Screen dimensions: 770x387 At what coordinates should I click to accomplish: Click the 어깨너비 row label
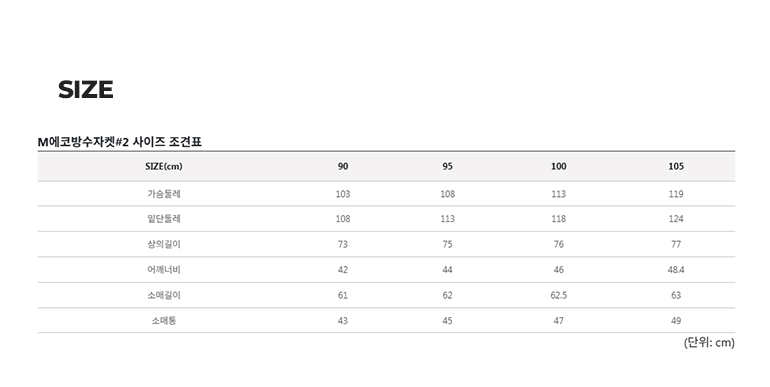coord(164,270)
